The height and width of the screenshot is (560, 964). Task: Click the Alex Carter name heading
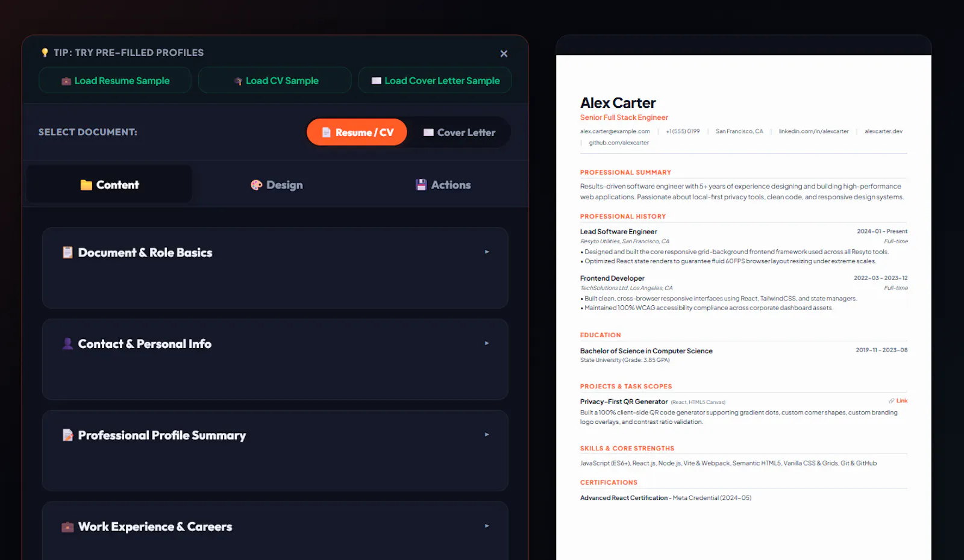(x=618, y=103)
